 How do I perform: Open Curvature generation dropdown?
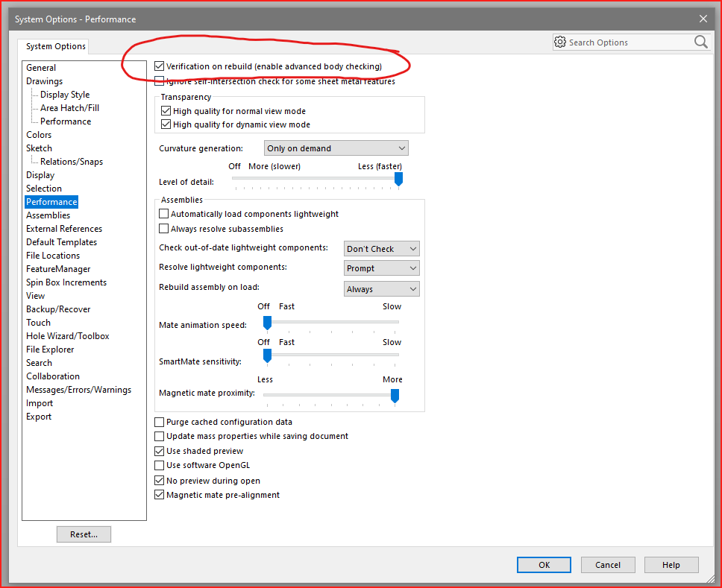pos(336,148)
